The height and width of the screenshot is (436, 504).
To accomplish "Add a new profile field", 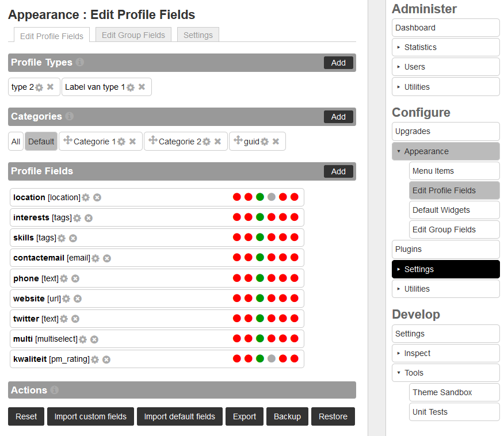I will coord(338,171).
